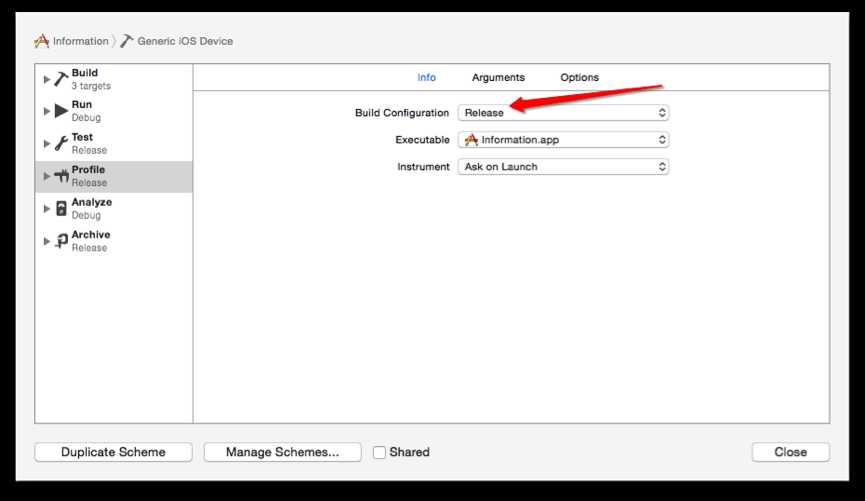Open the Instrument Ask on Launch dropdown

point(563,167)
